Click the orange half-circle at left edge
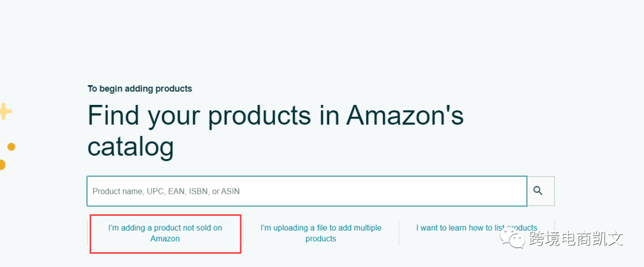Screen dimensions: 644x267 click(x=2, y=164)
